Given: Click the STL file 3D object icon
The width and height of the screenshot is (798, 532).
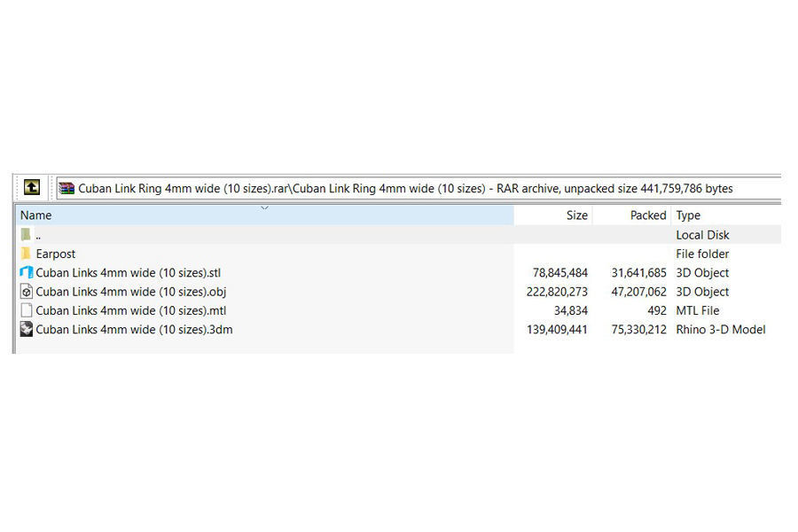Looking at the screenshot, I should point(26,273).
